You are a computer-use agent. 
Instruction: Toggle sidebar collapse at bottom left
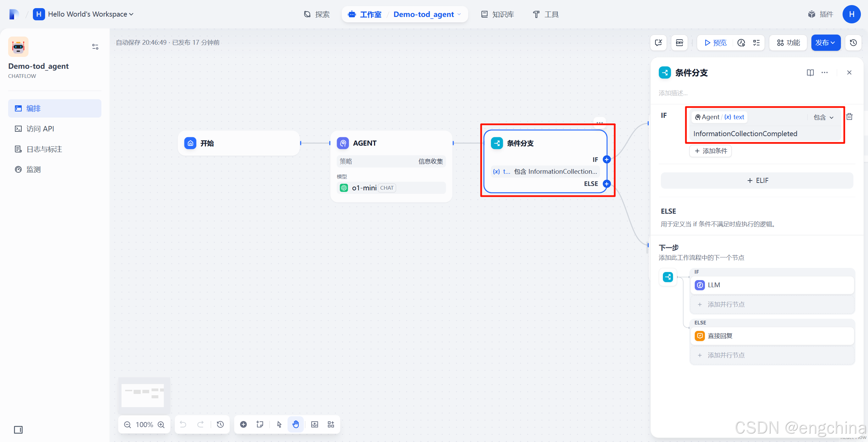(x=18, y=430)
